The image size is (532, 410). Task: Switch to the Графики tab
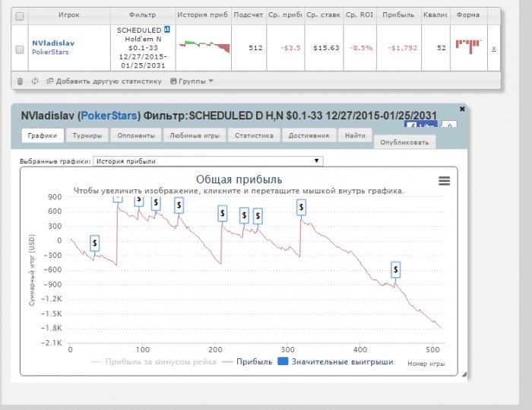(x=43, y=135)
